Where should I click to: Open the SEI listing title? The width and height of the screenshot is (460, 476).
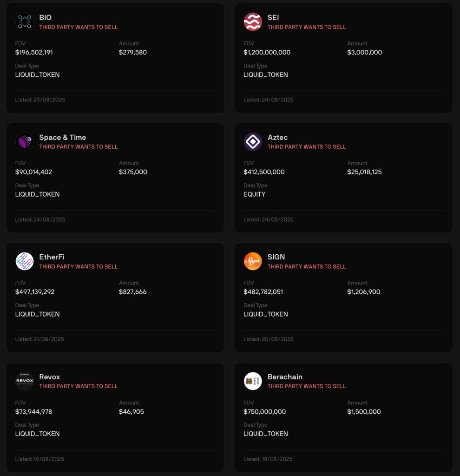click(x=273, y=18)
